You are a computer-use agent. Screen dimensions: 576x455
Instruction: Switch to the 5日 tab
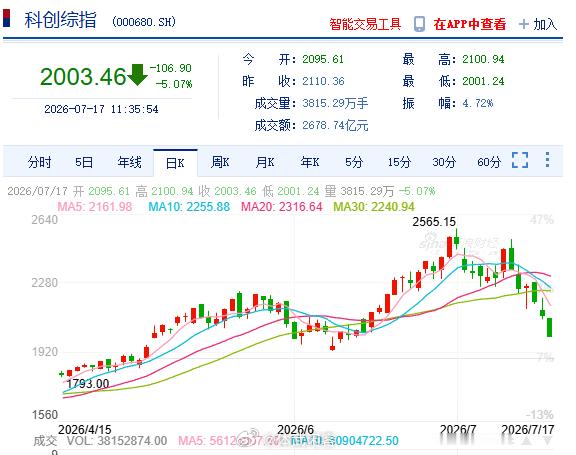tap(84, 162)
